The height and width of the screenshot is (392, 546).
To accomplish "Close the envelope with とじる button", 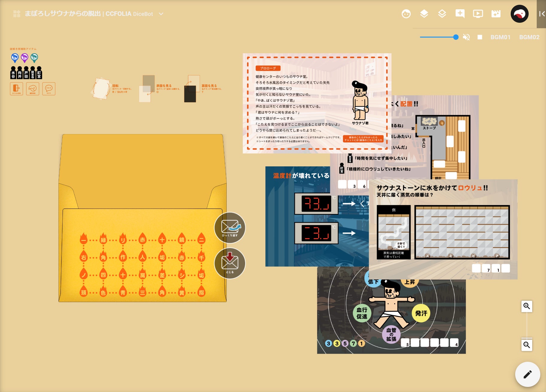I will tap(230, 263).
